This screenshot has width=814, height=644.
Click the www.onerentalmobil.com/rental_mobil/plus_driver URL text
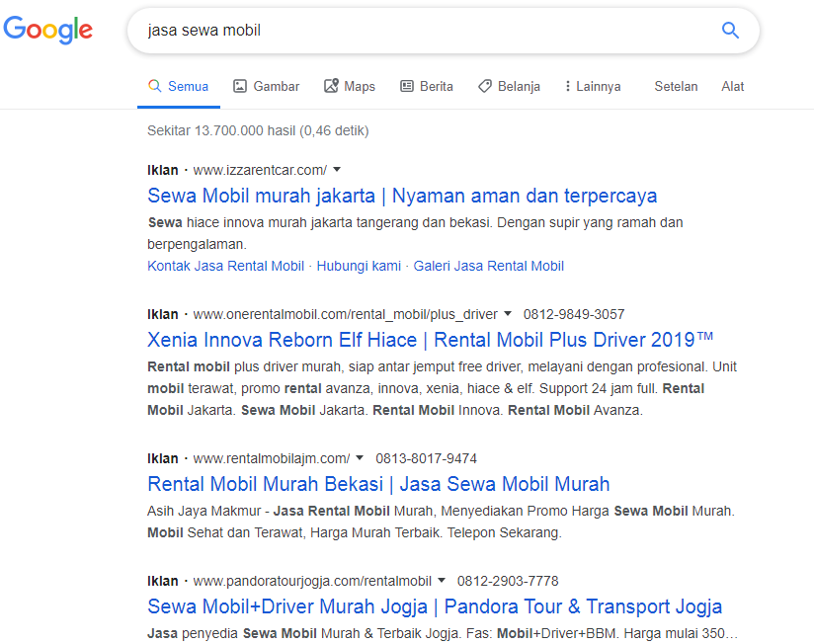point(345,314)
